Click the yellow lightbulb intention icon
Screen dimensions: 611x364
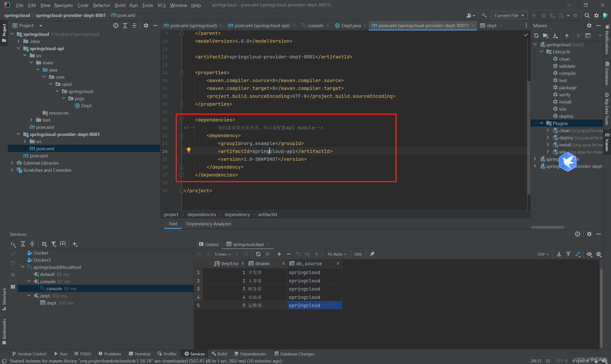pyautogui.click(x=189, y=150)
